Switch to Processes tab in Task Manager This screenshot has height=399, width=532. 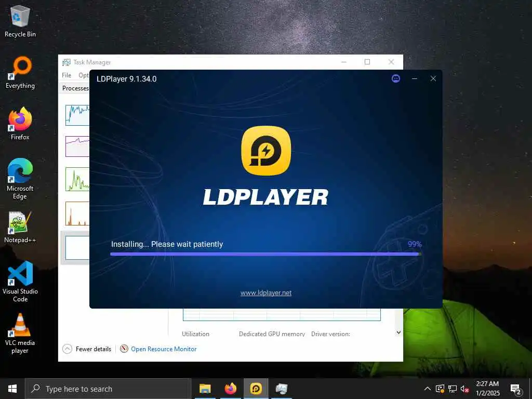(x=75, y=88)
